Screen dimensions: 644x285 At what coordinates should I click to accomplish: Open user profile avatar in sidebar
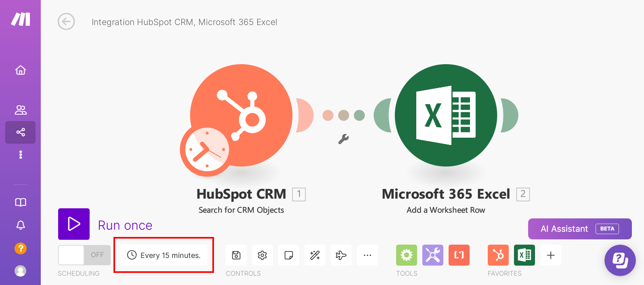pos(21,270)
